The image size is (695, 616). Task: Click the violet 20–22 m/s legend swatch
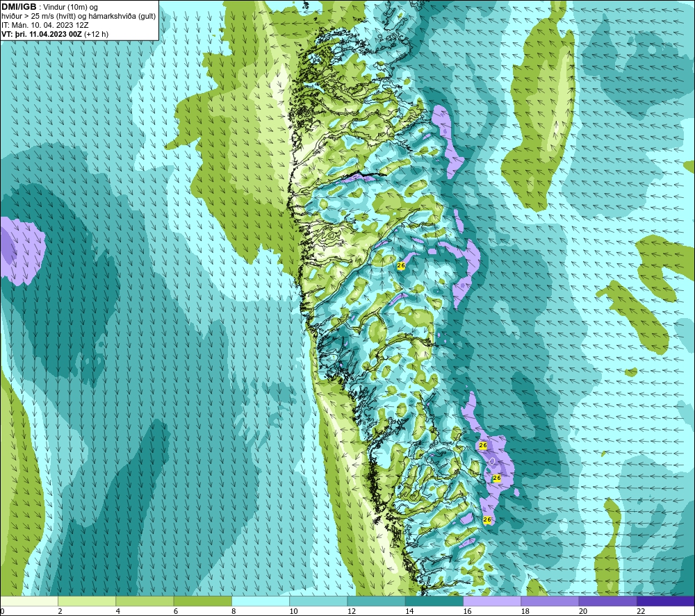(x=607, y=601)
